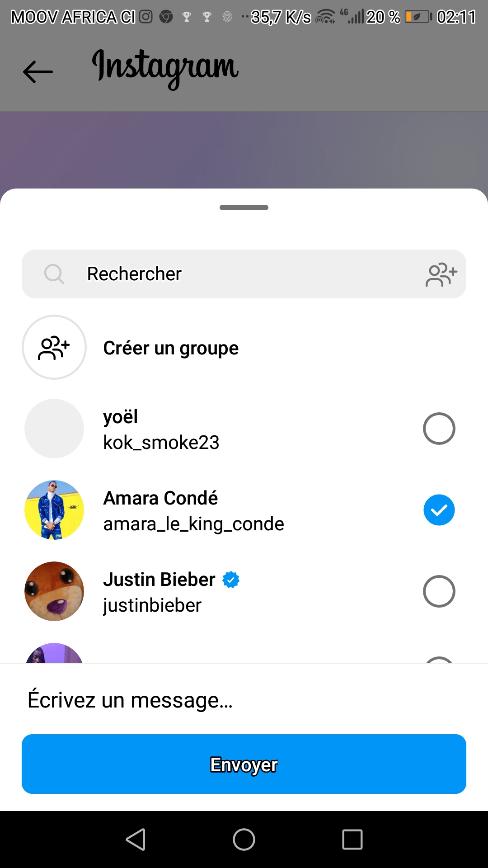Tap the amara_le_king_conde username
488x868 pixels.
tap(193, 524)
